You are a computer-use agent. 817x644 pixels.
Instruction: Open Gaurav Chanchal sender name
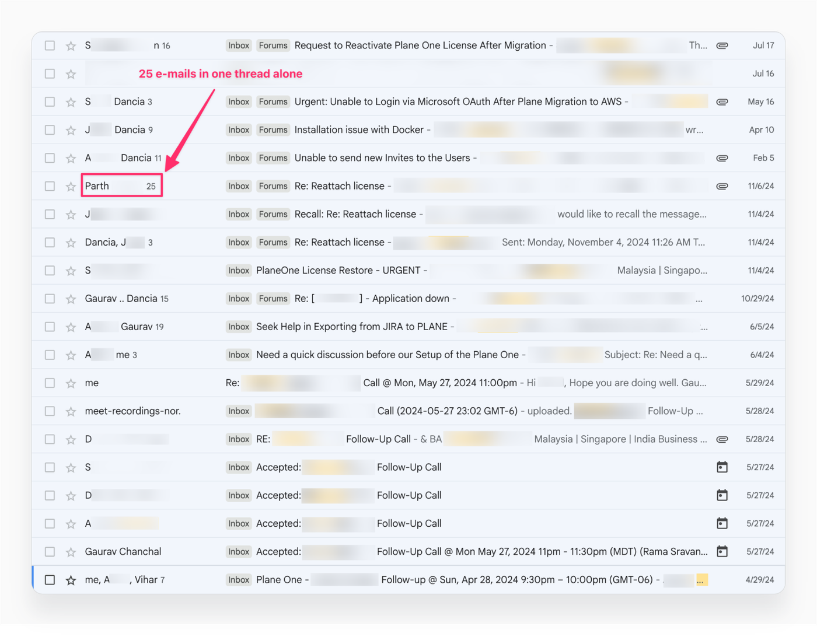point(123,551)
